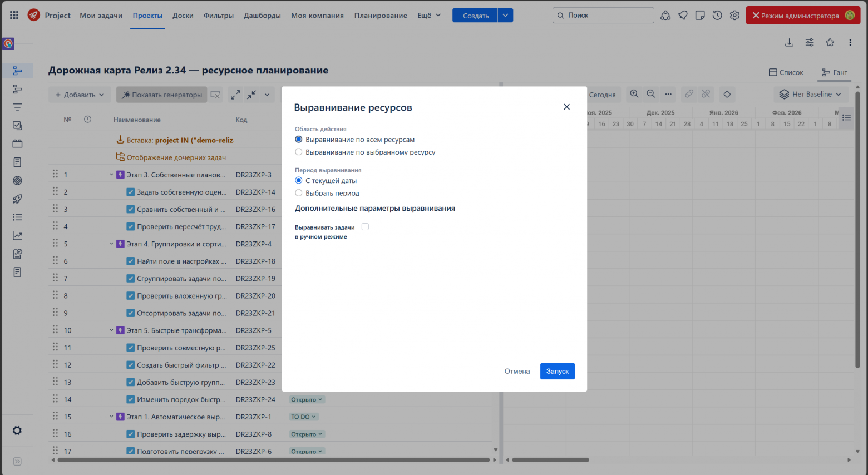868x475 pixels.
Task: Select alignment by all resources
Action: click(x=299, y=140)
